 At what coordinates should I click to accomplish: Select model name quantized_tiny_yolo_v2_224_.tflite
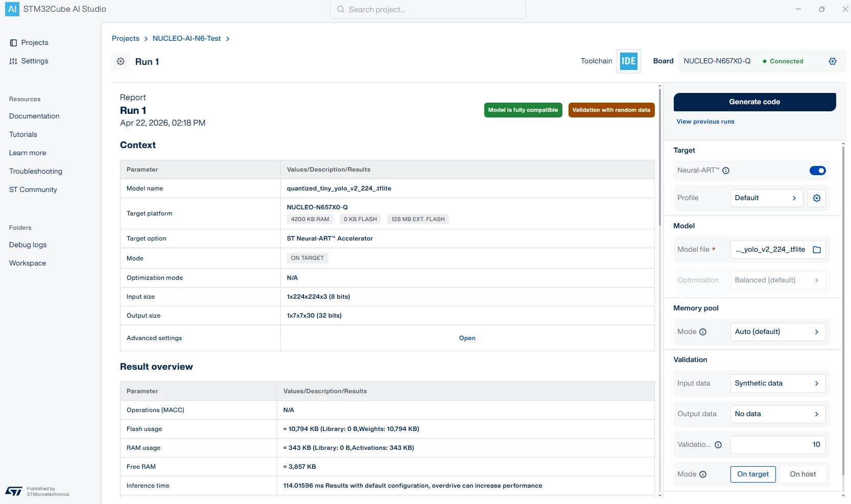[x=339, y=188]
